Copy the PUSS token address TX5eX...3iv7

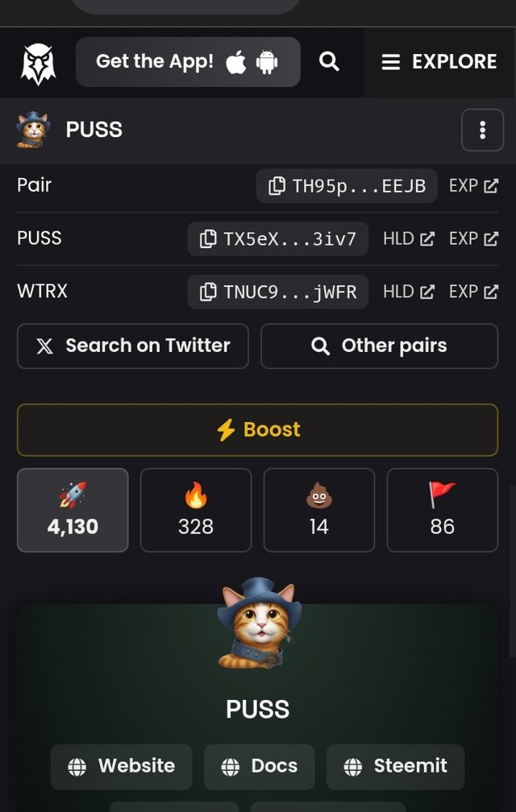point(277,238)
